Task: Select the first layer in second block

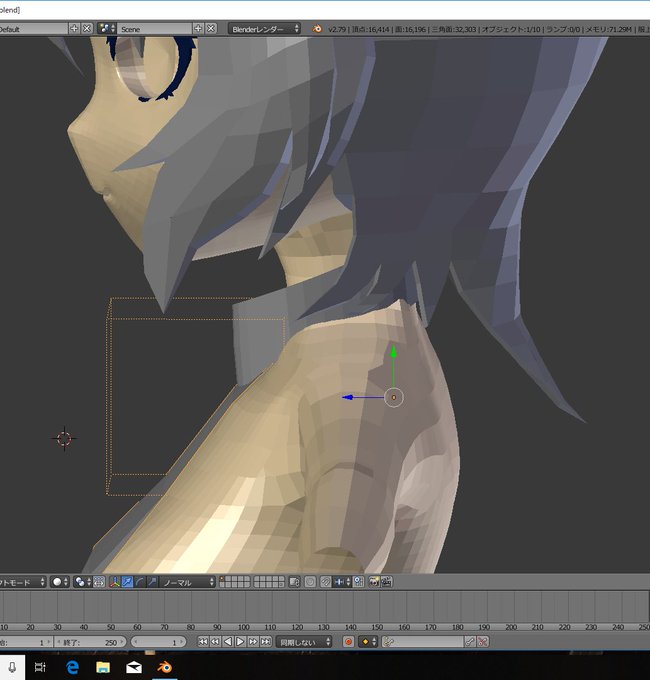Action: coord(257,579)
